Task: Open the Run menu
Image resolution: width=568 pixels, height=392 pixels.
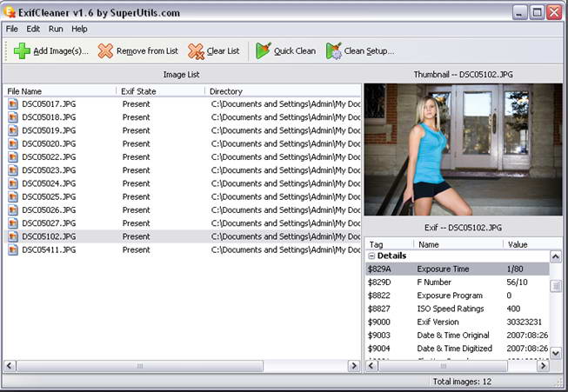Action: [56, 29]
